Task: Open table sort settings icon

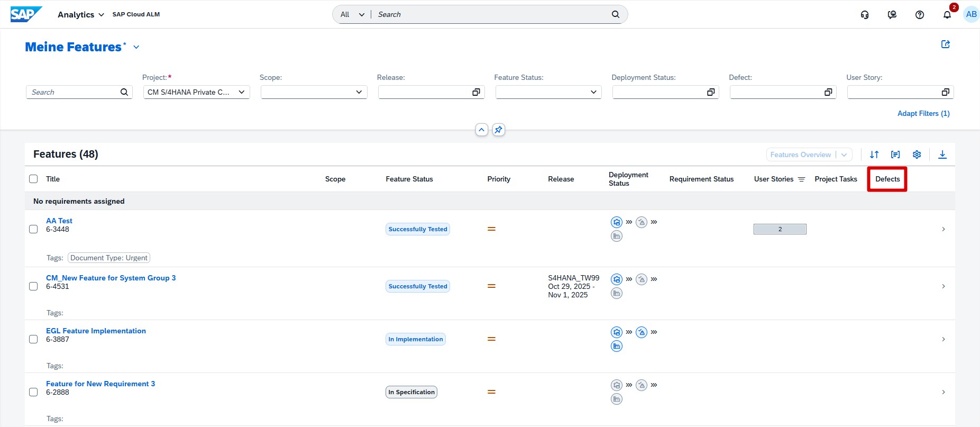Action: coord(874,155)
